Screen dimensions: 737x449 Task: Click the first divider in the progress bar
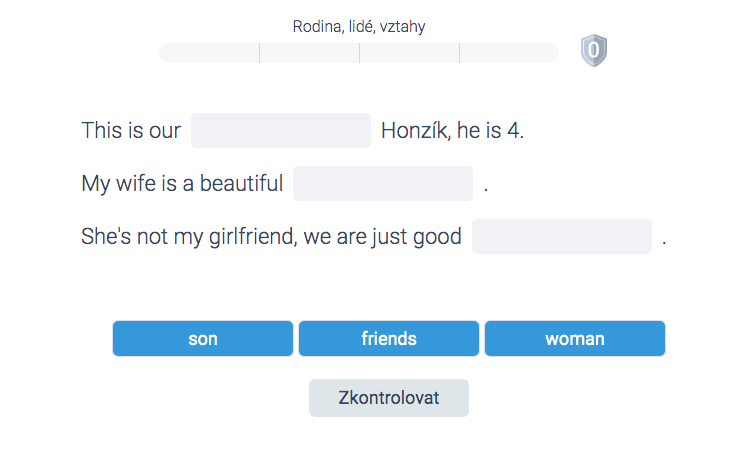[x=259, y=53]
